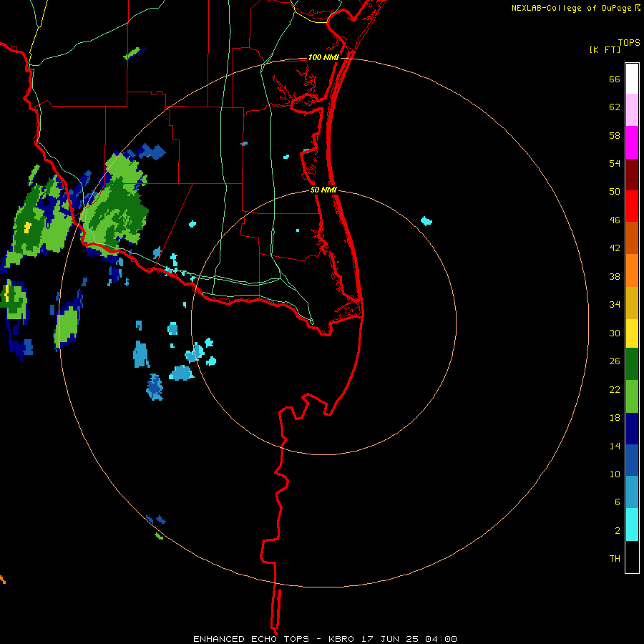Viewport: 644px width, 644px height.
Task: Click the medium blue 18 kft swatch
Action: coord(632,460)
